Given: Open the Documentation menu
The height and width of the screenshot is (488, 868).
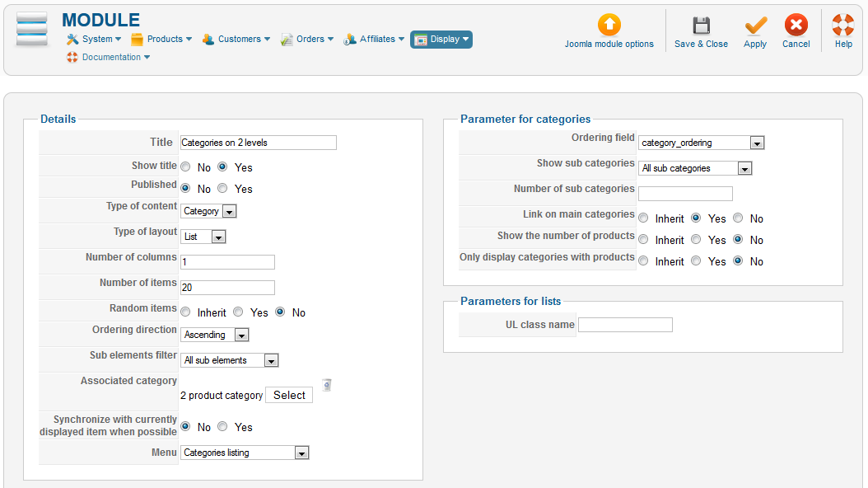Looking at the screenshot, I should pyautogui.click(x=108, y=57).
